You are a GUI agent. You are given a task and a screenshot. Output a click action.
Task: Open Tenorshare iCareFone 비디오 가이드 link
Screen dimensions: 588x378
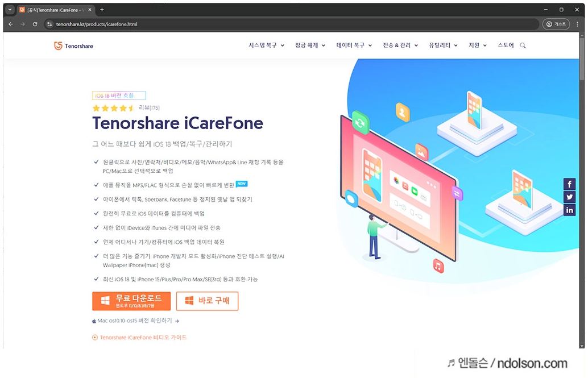click(143, 338)
